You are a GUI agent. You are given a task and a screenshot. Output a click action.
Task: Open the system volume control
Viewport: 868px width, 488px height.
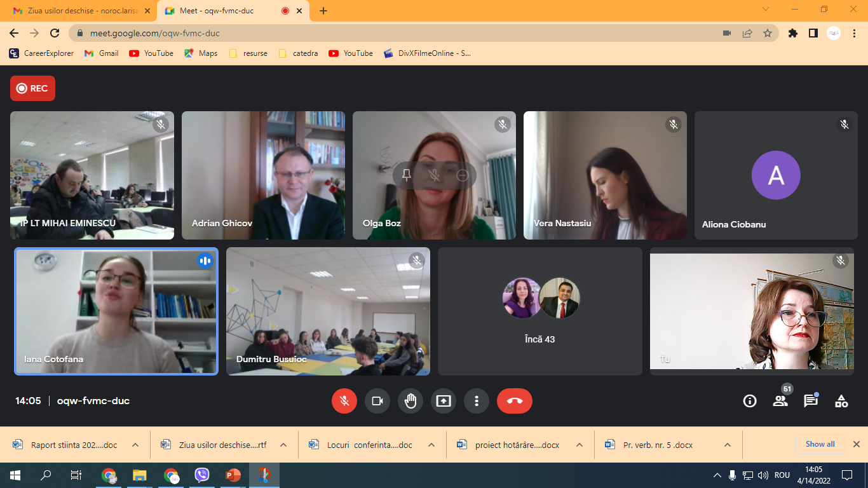pyautogui.click(x=763, y=475)
